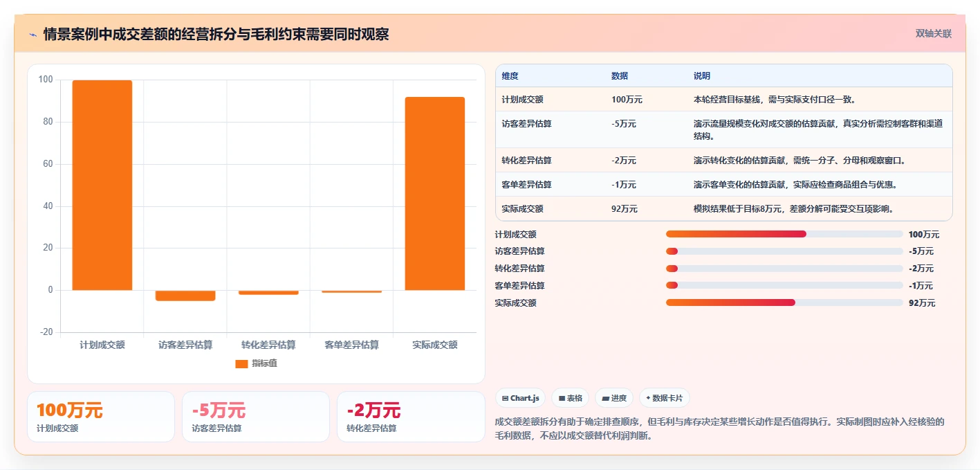Click the -2万元 转化差异估算 data card
The image size is (980, 470).
click(x=411, y=417)
